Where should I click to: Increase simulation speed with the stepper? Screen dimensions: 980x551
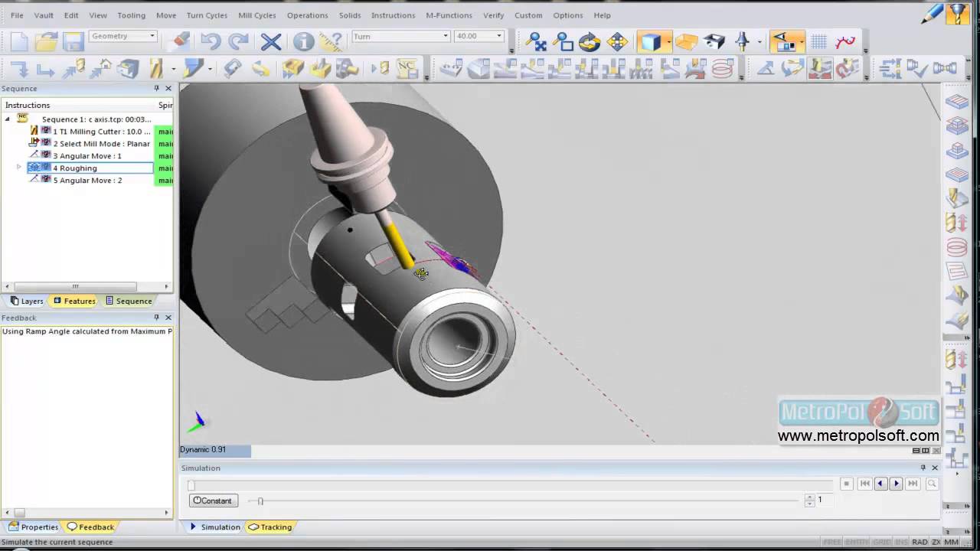(810, 497)
